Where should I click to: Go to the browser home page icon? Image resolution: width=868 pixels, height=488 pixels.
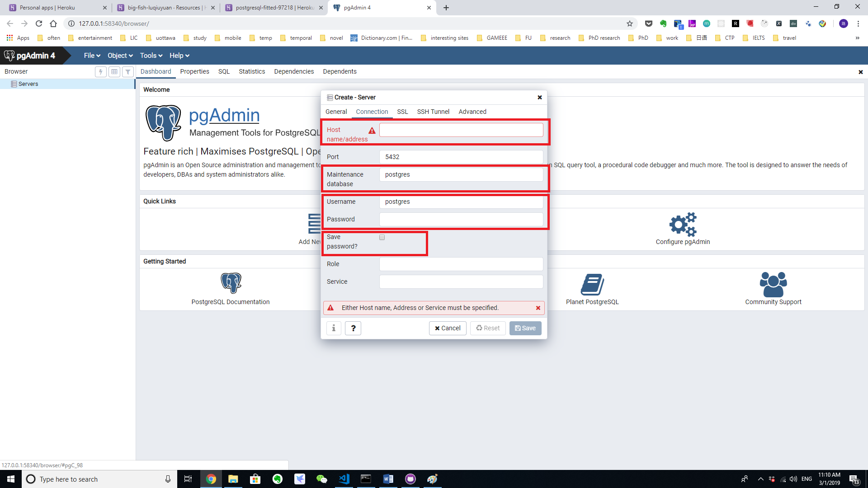(x=53, y=23)
